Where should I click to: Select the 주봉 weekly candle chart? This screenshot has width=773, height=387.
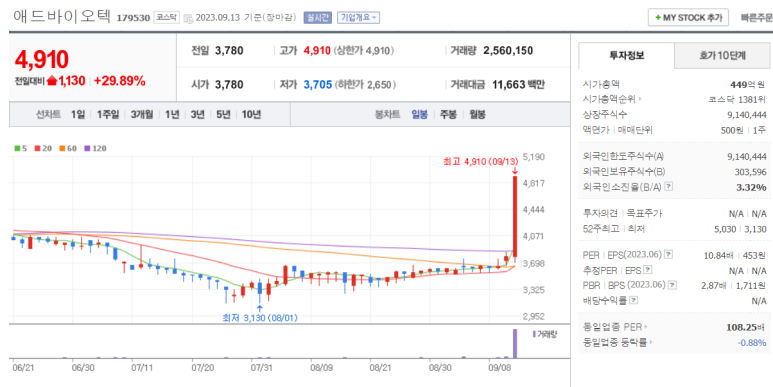[x=448, y=114]
